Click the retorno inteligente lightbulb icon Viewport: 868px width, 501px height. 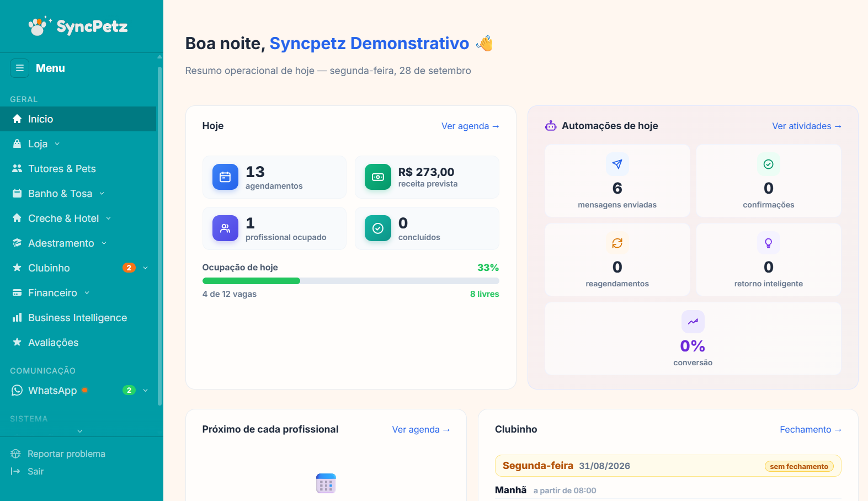pyautogui.click(x=769, y=243)
